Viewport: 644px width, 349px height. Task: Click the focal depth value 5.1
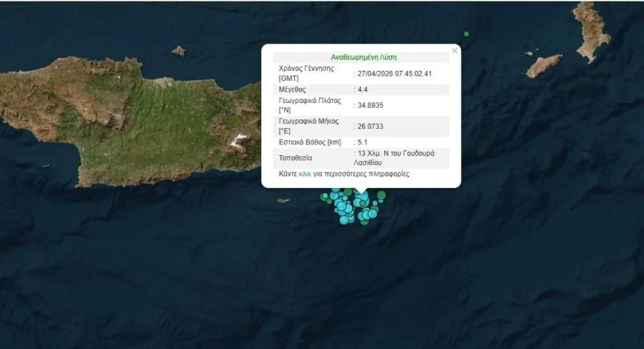coord(362,143)
